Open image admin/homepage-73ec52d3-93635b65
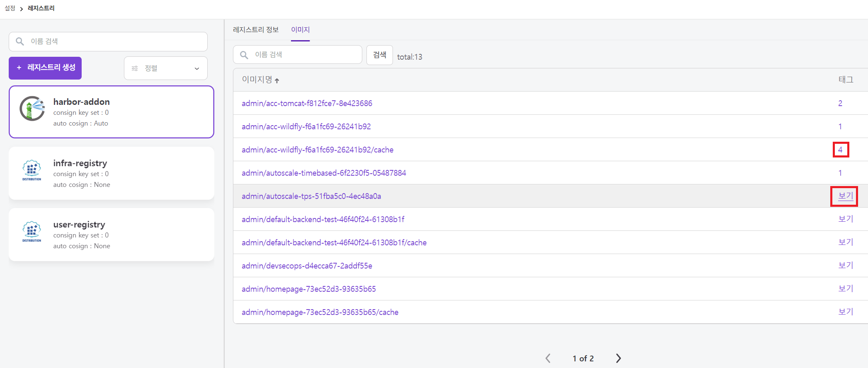 pos(309,289)
